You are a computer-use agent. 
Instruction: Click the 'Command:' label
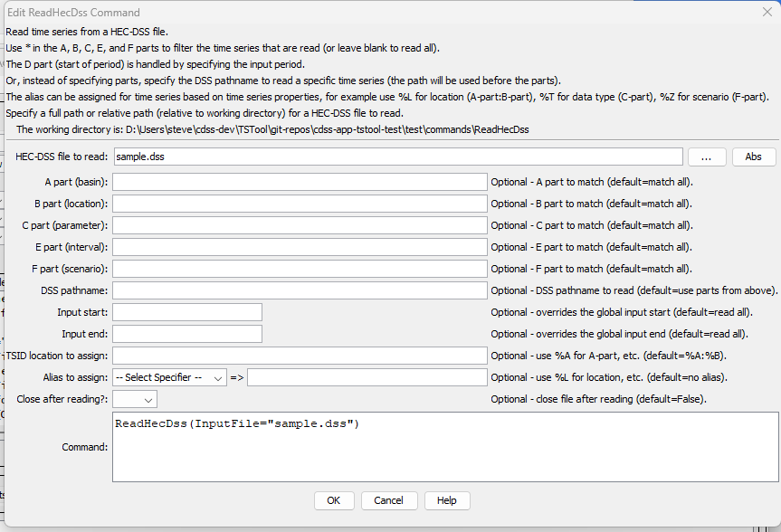coord(85,447)
